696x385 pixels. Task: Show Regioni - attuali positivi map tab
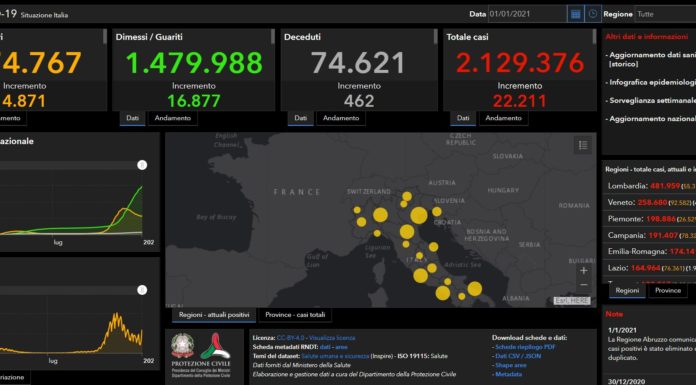(214, 315)
